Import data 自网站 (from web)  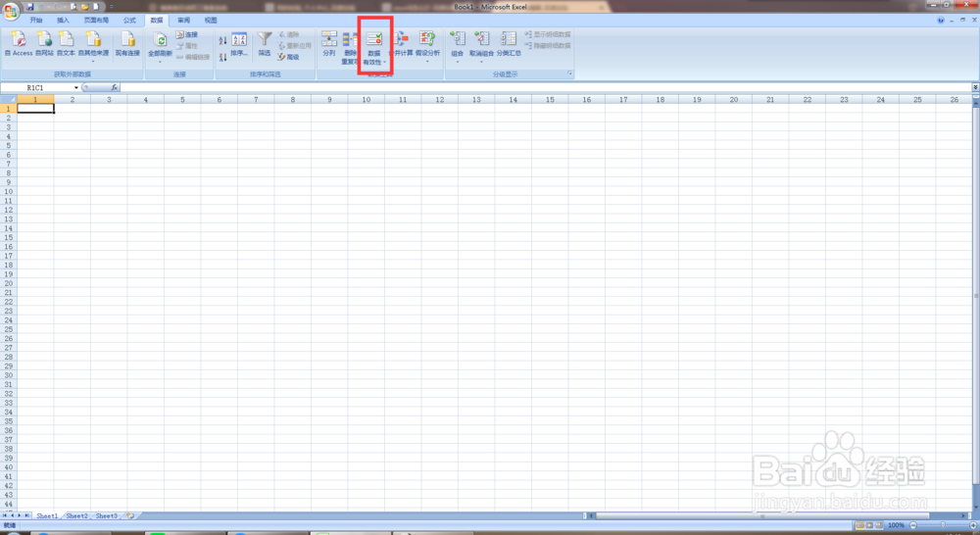44,43
